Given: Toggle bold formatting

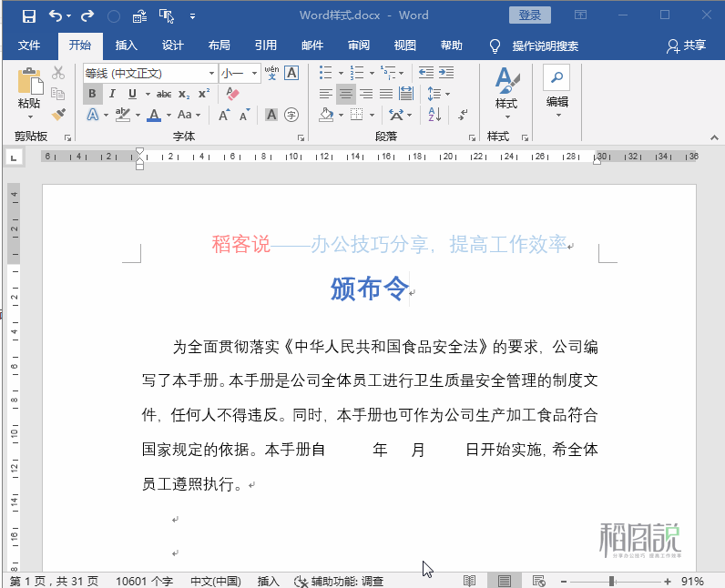Looking at the screenshot, I should [x=92, y=94].
